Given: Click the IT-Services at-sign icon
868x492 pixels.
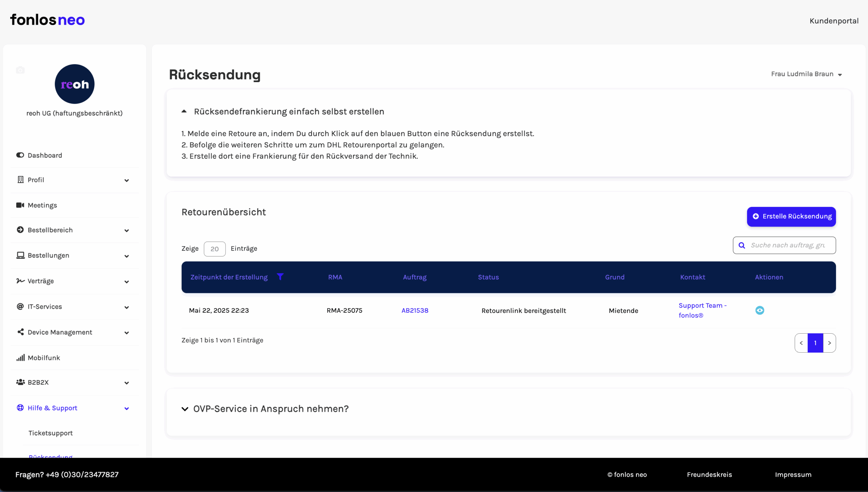Looking at the screenshot, I should pyautogui.click(x=20, y=306).
